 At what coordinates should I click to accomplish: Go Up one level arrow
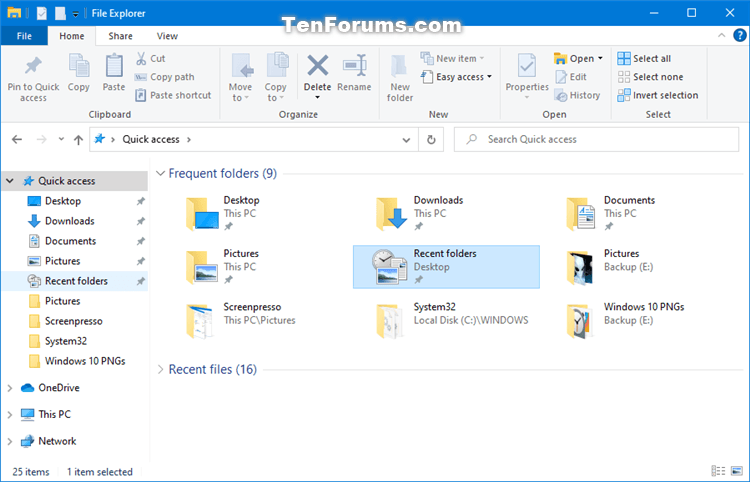[x=78, y=140]
